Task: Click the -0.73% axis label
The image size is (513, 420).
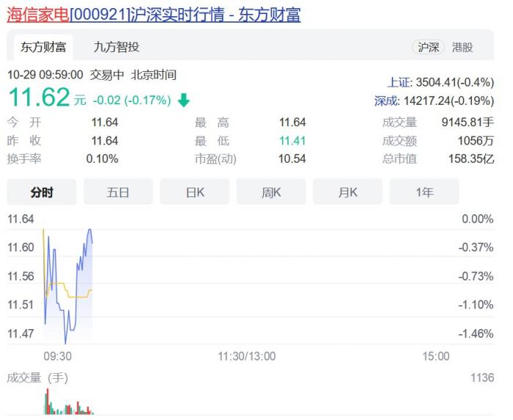Action: (x=476, y=276)
